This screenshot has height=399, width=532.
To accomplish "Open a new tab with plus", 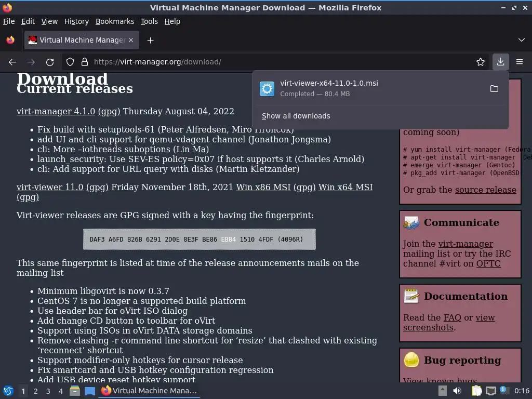I will [x=150, y=41].
